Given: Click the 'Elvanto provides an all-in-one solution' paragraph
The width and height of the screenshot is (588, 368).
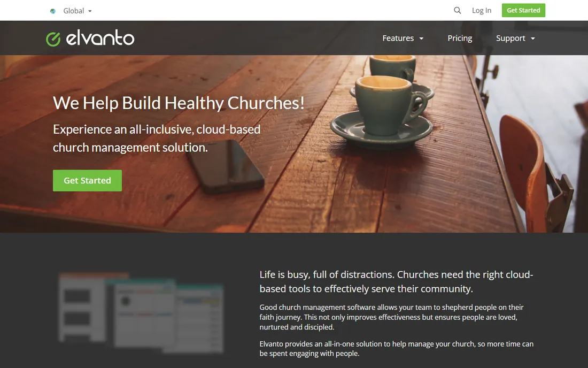Looking at the screenshot, I should 397,349.
